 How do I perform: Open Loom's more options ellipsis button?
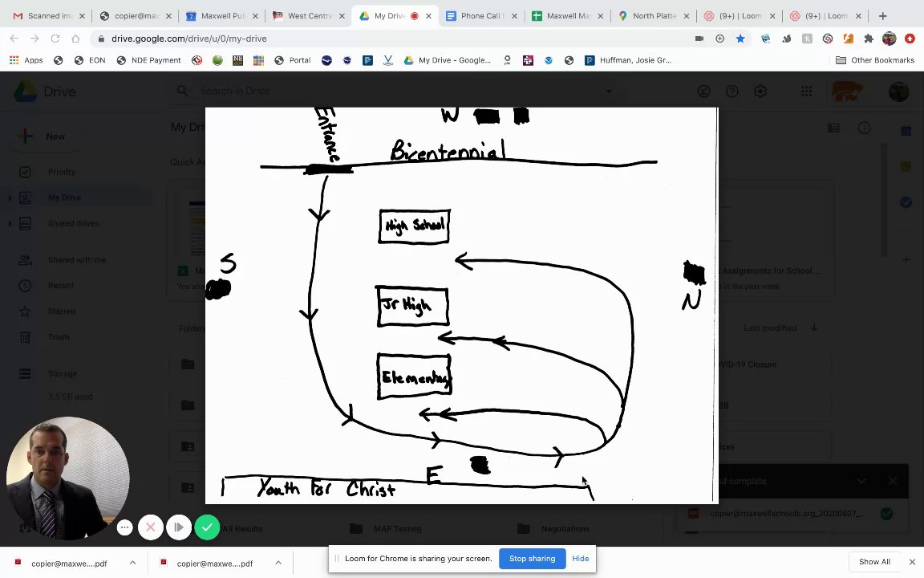124,527
